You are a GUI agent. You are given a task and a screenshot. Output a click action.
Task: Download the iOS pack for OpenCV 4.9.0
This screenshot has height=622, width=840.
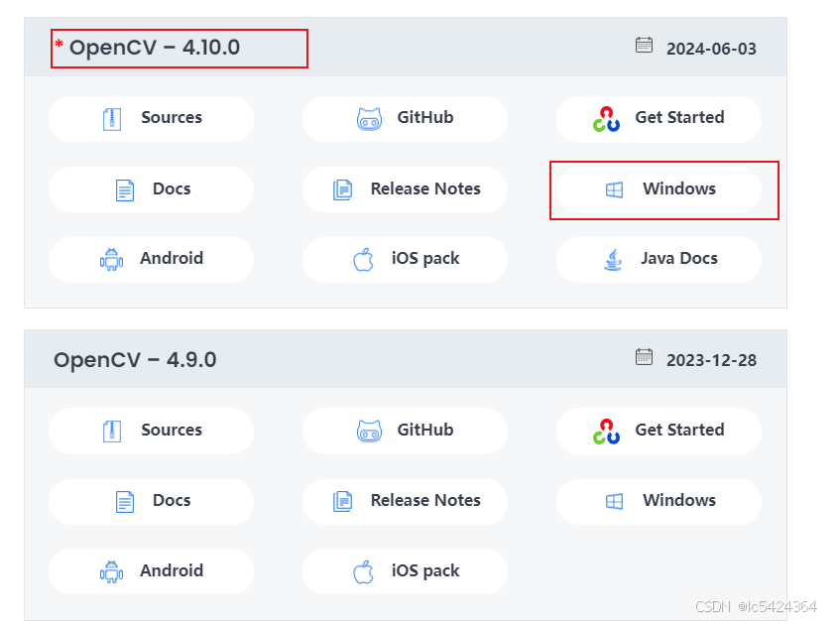tap(405, 570)
